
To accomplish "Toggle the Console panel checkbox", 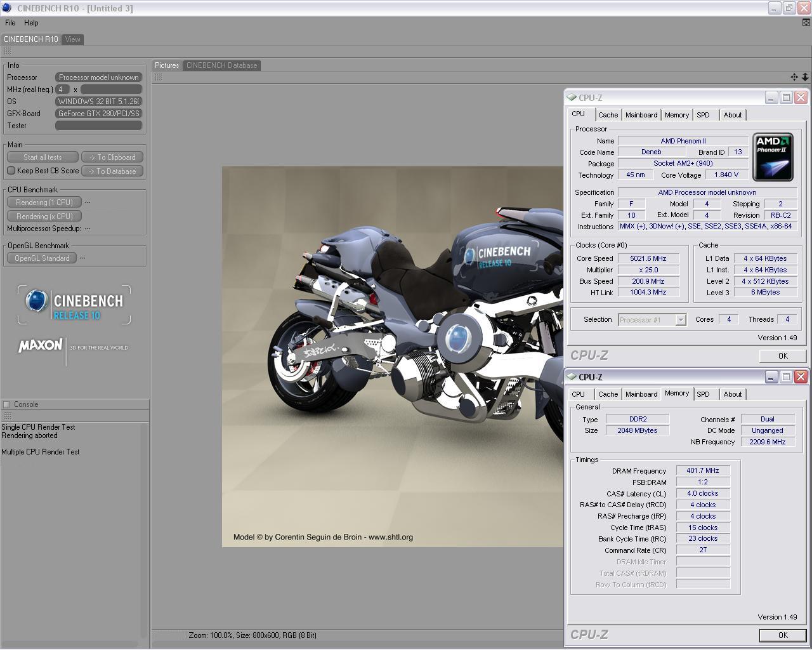I will tap(6, 404).
